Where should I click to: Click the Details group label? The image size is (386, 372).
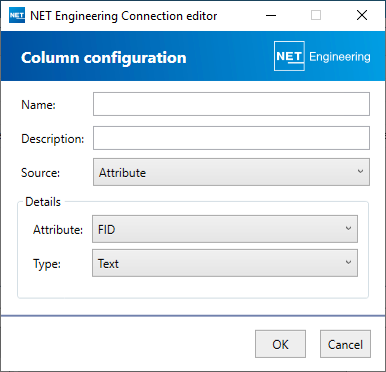coord(43,202)
